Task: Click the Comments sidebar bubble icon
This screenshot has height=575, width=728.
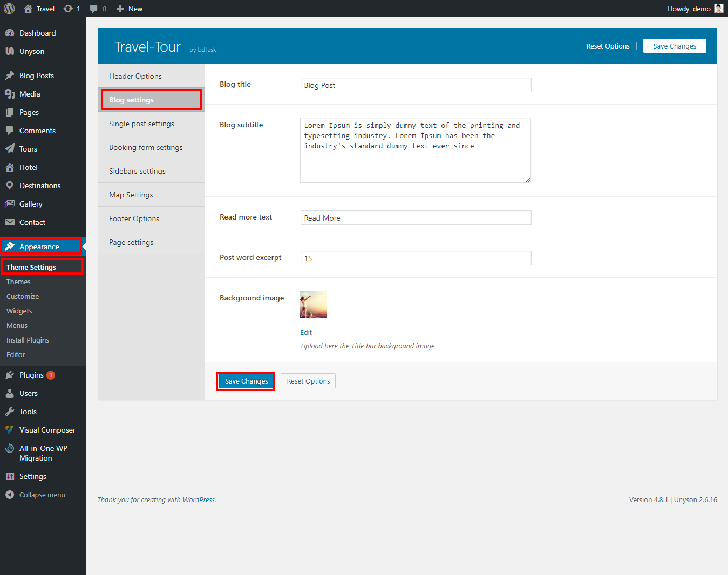Action: [x=10, y=131]
